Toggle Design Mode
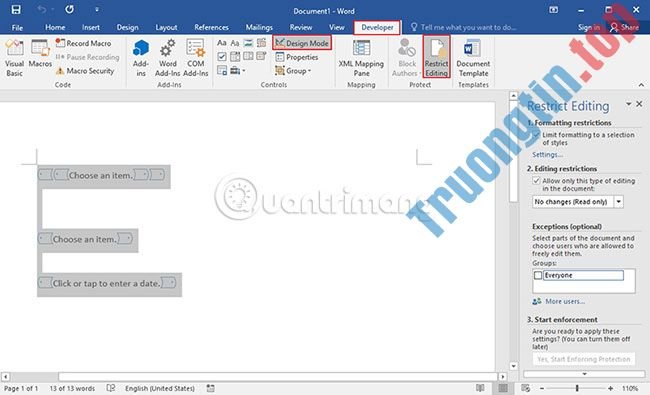The height and width of the screenshot is (395, 650). (x=302, y=43)
